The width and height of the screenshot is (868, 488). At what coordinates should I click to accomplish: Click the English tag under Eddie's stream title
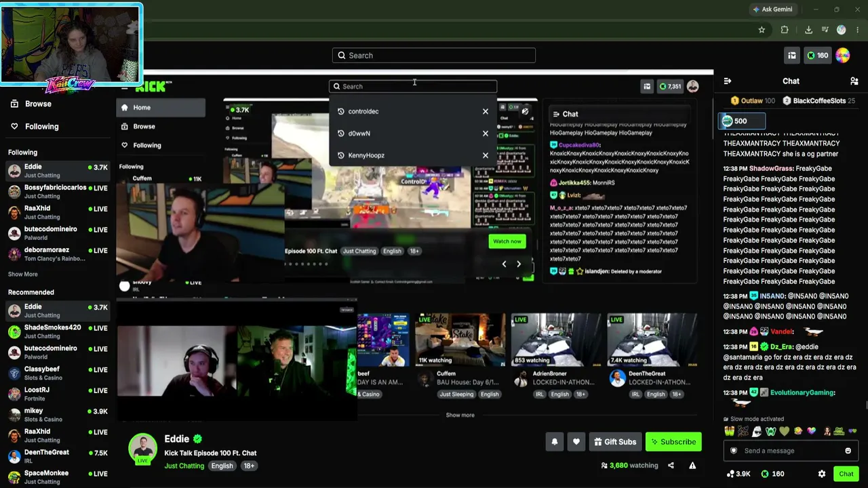[x=222, y=466]
